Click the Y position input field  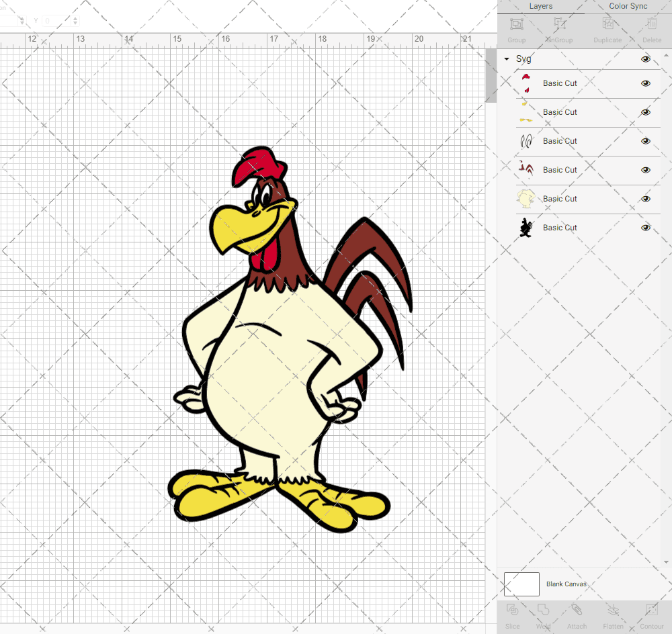56,21
